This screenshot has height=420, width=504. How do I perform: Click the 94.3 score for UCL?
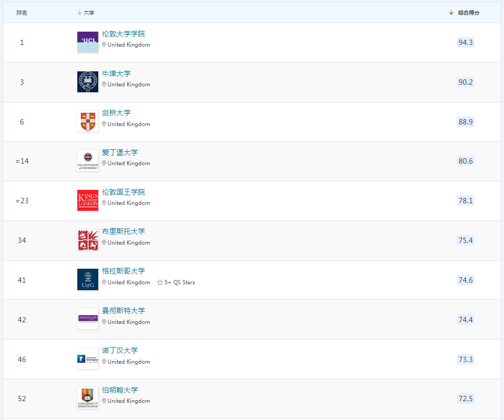(465, 42)
